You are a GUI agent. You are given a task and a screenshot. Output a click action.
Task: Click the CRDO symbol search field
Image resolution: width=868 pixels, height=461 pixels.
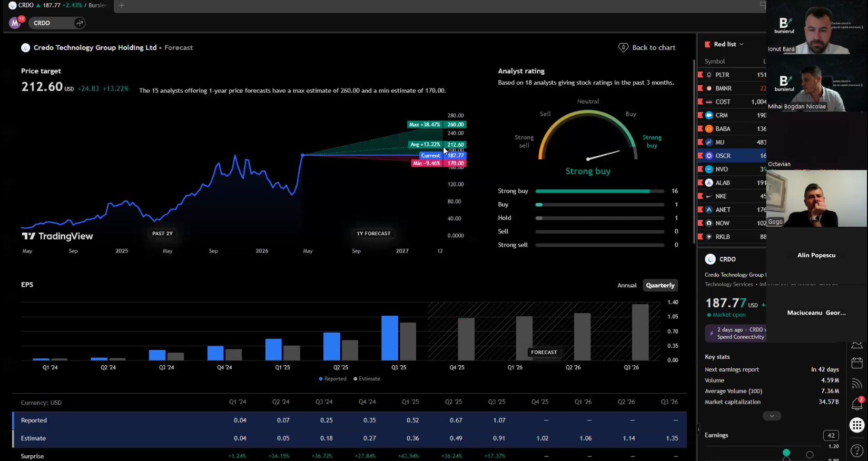[x=50, y=23]
